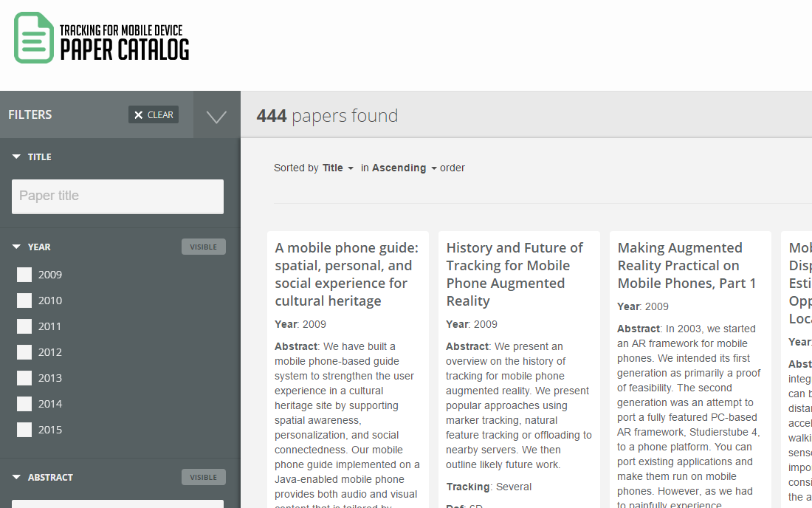This screenshot has width=812, height=508.
Task: Collapse filters panel with chevron arrow
Action: [x=216, y=116]
